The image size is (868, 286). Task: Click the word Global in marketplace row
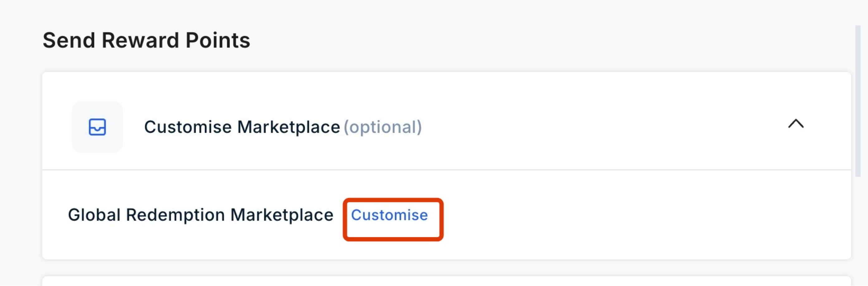[94, 215]
